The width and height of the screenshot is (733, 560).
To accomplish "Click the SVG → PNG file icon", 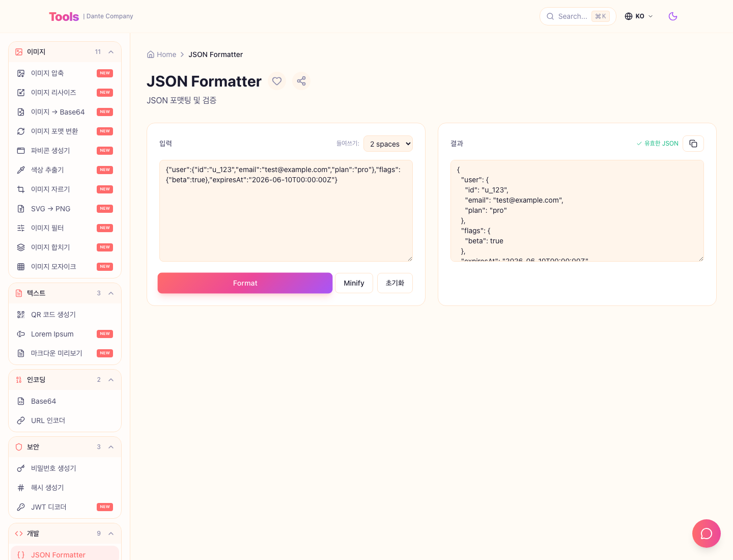I will pyautogui.click(x=21, y=209).
